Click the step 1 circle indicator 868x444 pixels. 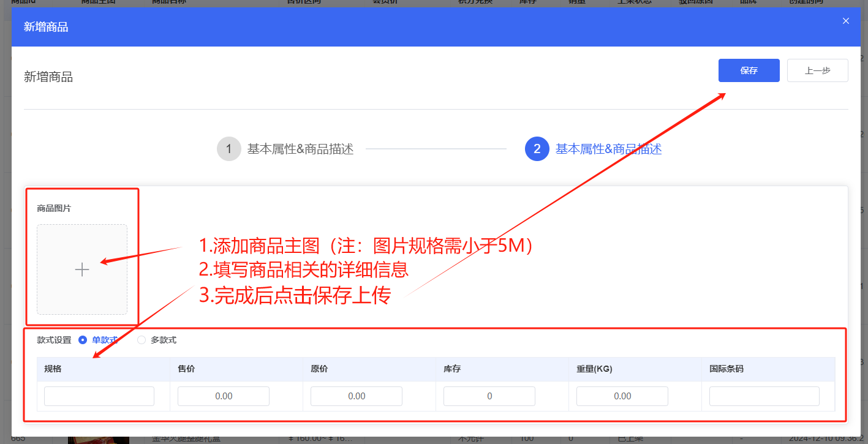(229, 148)
